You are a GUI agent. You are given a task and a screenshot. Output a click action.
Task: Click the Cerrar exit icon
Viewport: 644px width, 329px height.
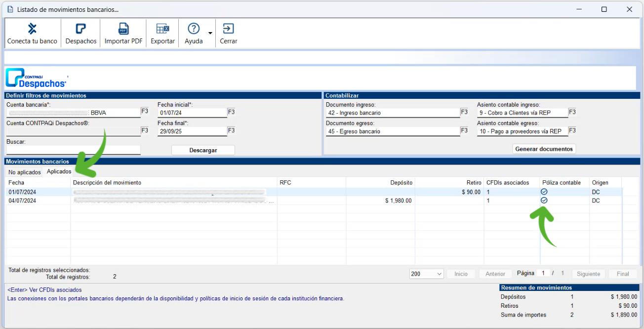[x=228, y=29]
